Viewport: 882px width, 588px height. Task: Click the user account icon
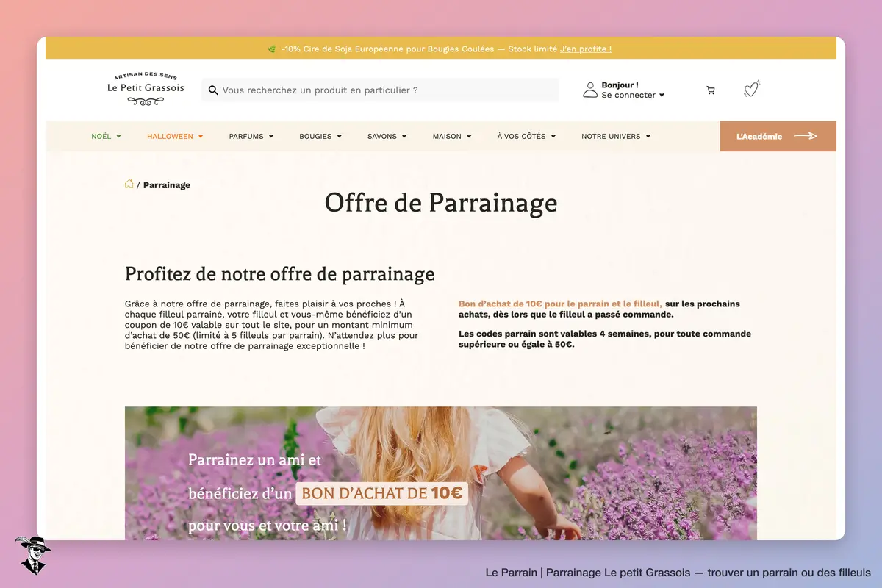point(590,90)
